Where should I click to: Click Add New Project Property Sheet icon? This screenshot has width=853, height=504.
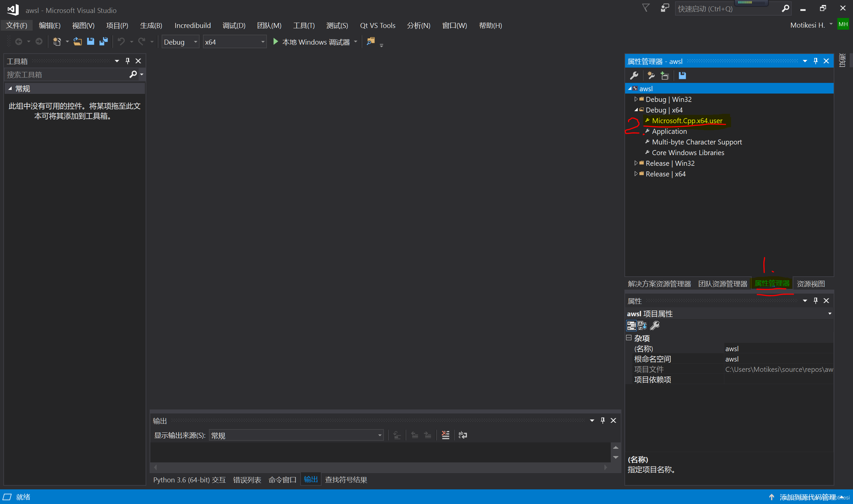pyautogui.click(x=651, y=75)
